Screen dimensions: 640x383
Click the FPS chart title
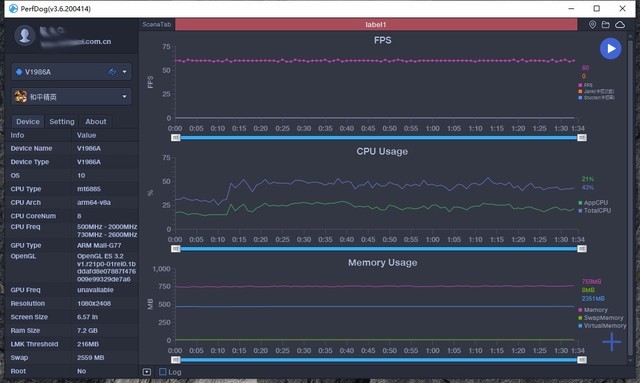click(382, 40)
